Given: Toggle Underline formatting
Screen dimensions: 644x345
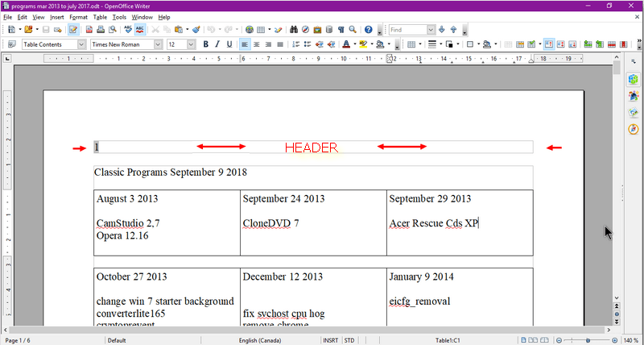Looking at the screenshot, I should click(x=229, y=44).
